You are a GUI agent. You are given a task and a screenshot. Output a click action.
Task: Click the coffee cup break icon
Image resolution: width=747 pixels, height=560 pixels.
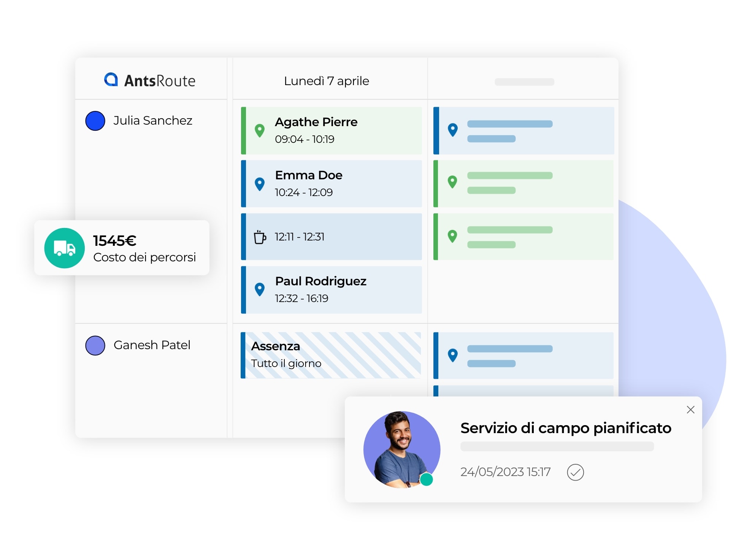260,237
